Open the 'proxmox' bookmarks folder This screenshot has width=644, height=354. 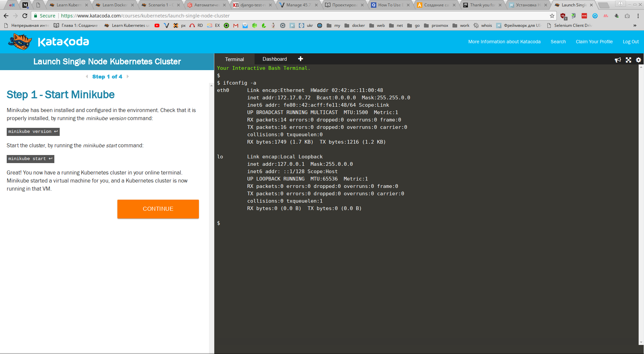pos(436,26)
